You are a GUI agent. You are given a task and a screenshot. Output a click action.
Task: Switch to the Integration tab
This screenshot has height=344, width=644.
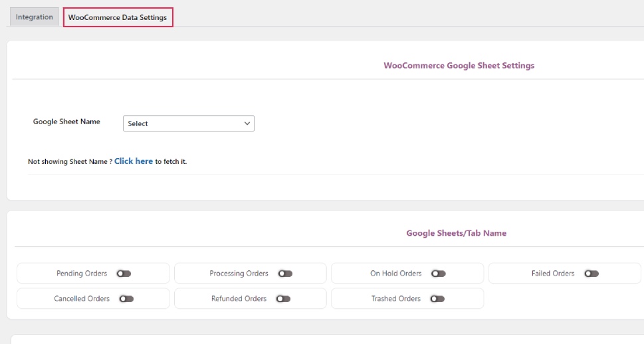pos(35,17)
